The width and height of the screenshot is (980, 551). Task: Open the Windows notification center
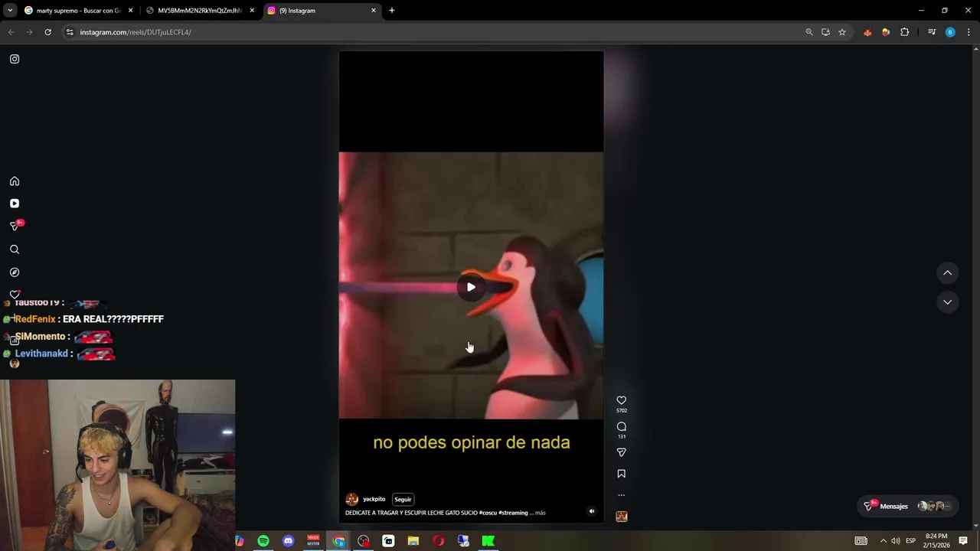tap(963, 541)
